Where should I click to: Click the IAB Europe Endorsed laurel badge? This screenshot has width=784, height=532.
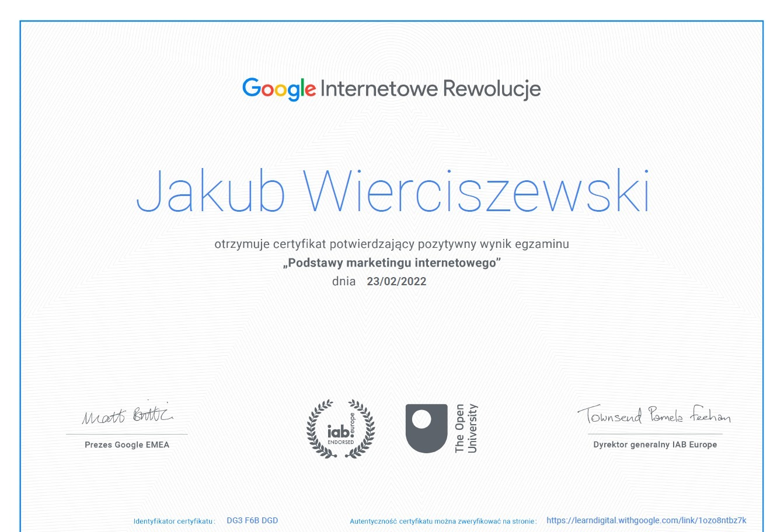coord(341,429)
